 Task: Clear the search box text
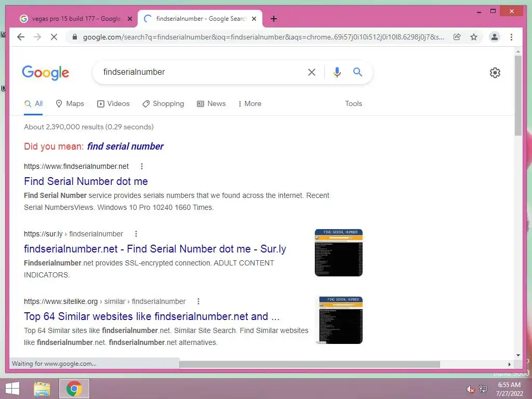(x=312, y=72)
